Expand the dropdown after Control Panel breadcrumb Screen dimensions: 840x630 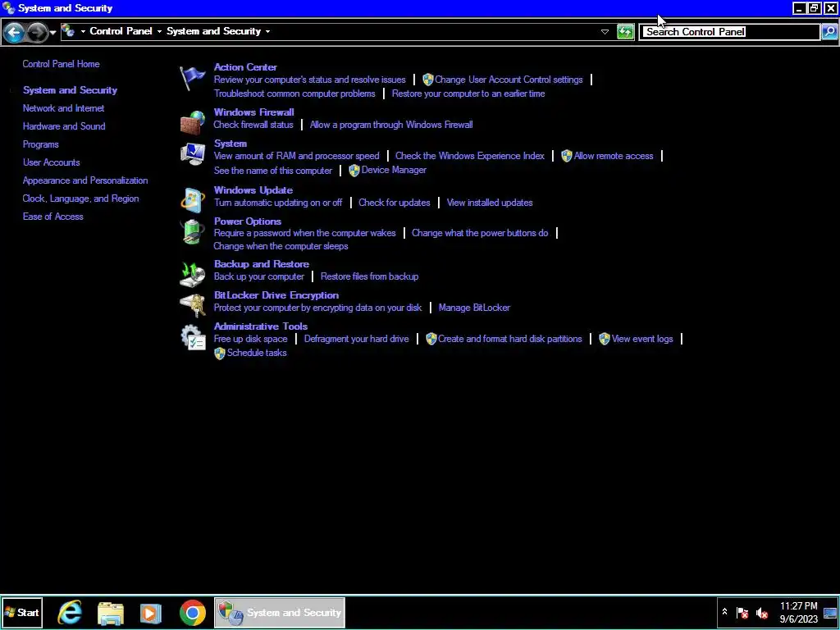tap(159, 32)
